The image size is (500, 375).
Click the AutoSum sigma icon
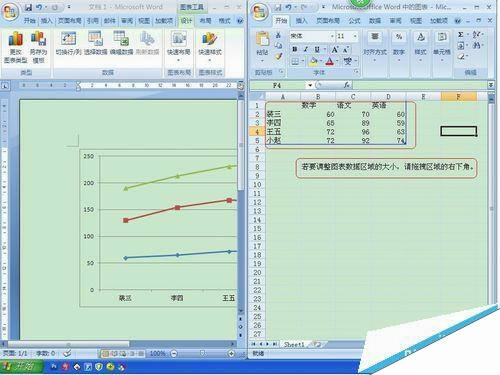461,35
